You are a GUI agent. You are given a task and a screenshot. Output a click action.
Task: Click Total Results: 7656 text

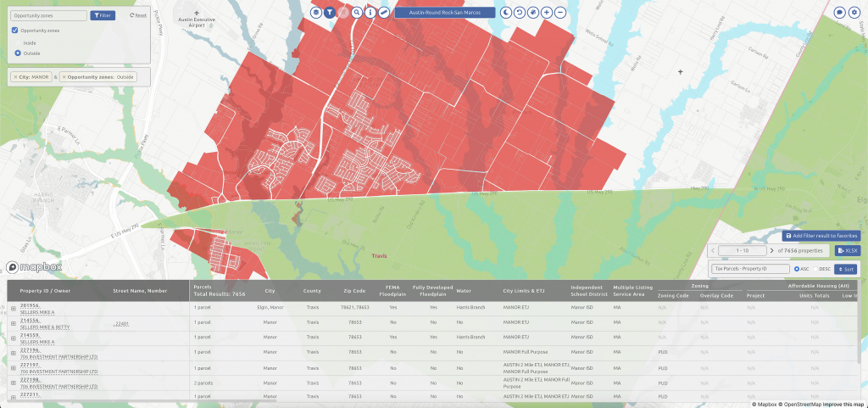point(220,294)
